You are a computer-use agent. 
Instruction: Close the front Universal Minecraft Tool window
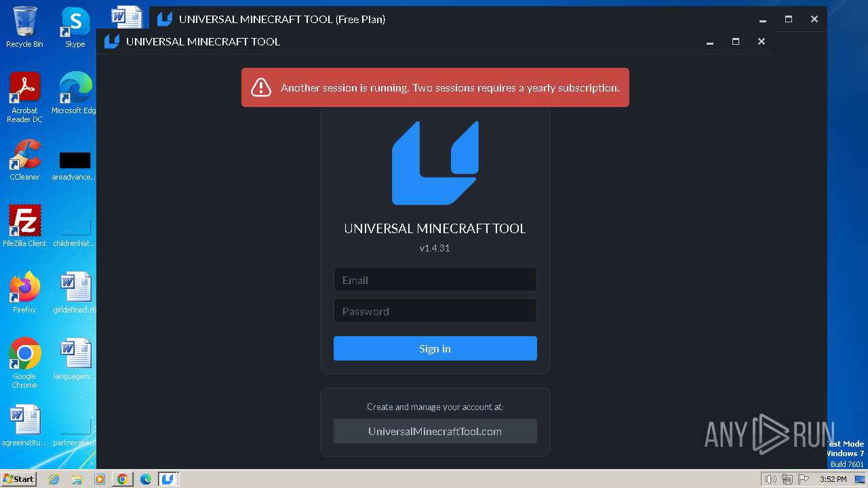(762, 42)
